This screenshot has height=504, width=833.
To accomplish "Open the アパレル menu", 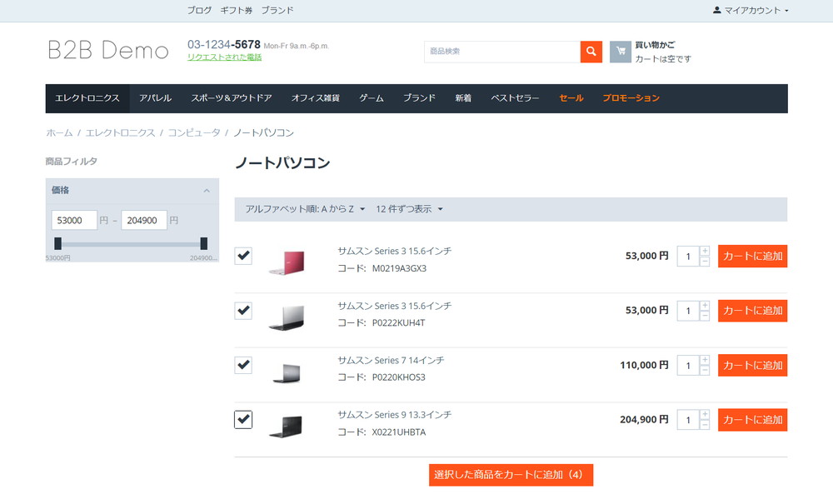I will pyautogui.click(x=155, y=98).
